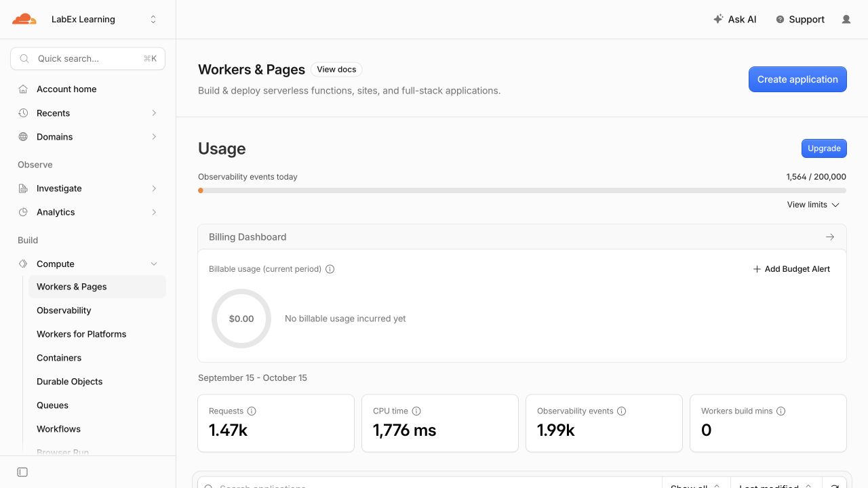This screenshot has height=488, width=868.
Task: Focus the Quick search field
Action: click(x=88, y=59)
